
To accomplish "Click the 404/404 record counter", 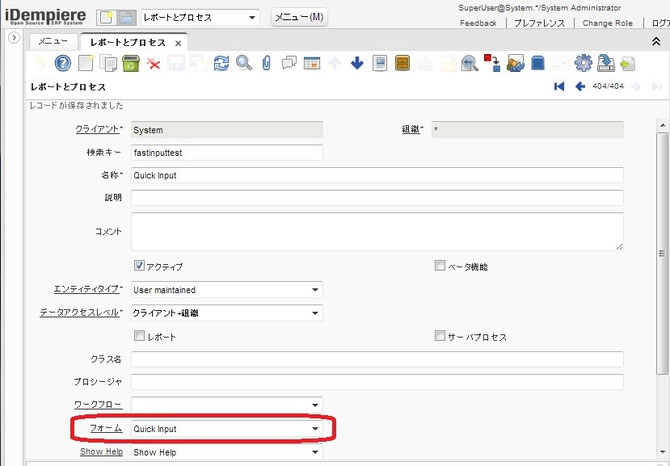I will pyautogui.click(x=608, y=86).
